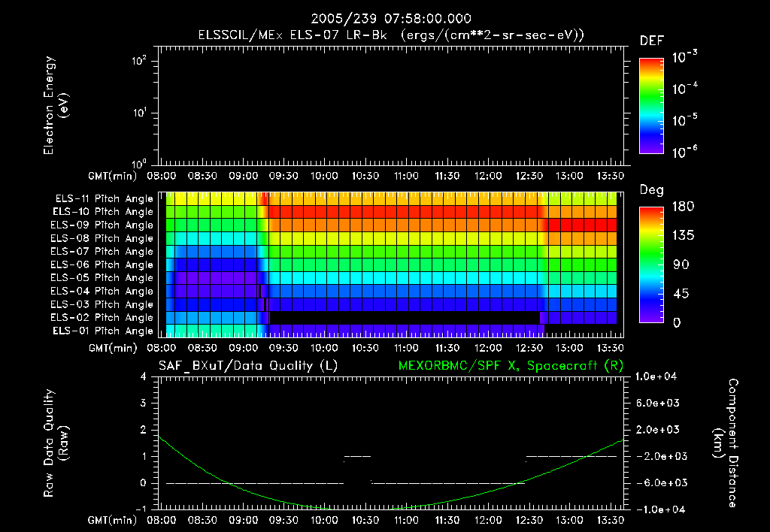The height and width of the screenshot is (532, 770).
Task: Click the ELS-01 Pitch Angle row label
Action: coord(103,331)
